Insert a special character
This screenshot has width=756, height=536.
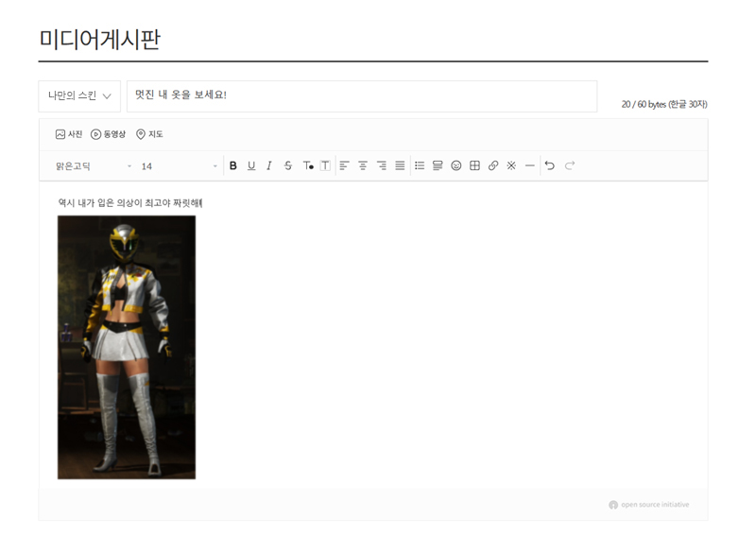511,165
